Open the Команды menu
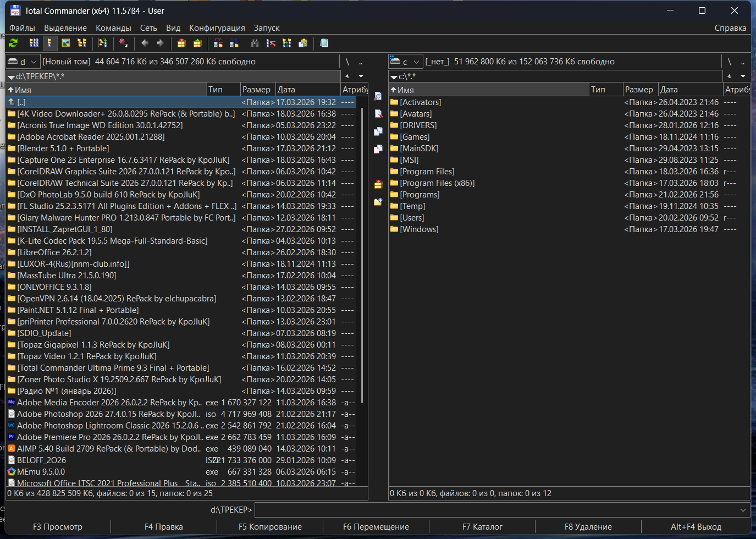Viewport: 756px width, 539px height. pyautogui.click(x=113, y=28)
